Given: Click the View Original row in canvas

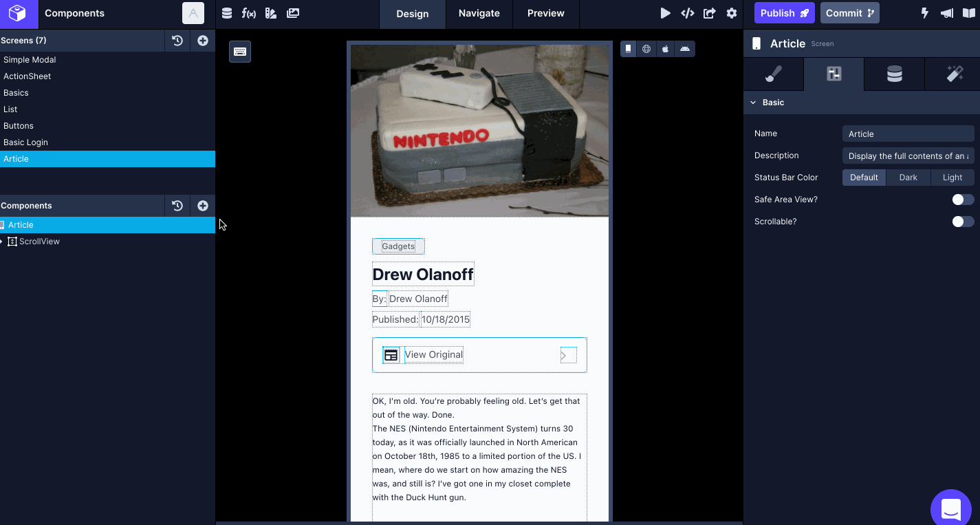Looking at the screenshot, I should pyautogui.click(x=479, y=355).
